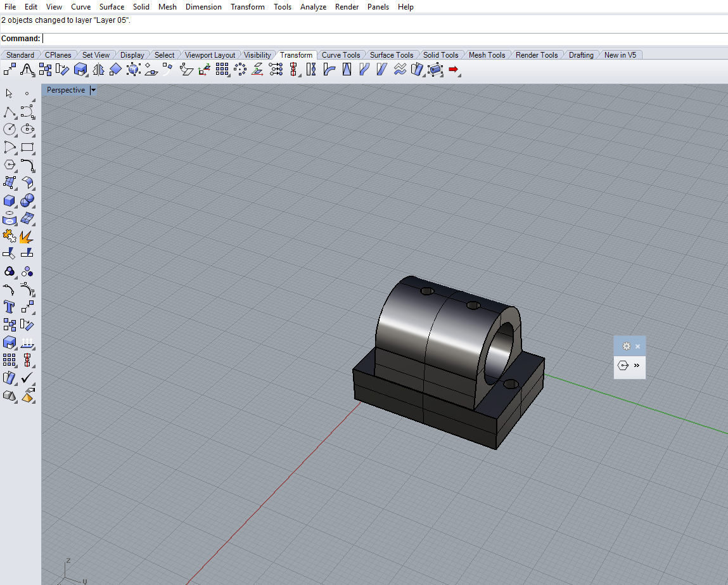
Task: Select the Text object tool
Action: pyautogui.click(x=9, y=307)
